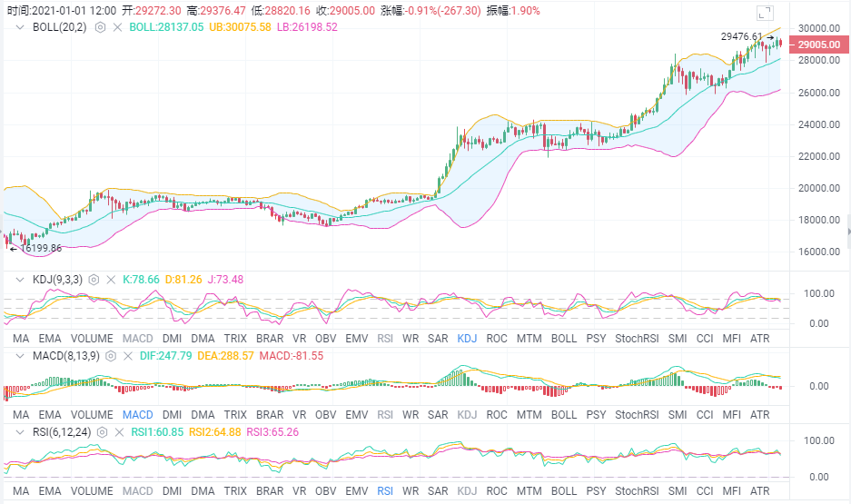Click the UB:30075.58 legend value

click(x=240, y=27)
